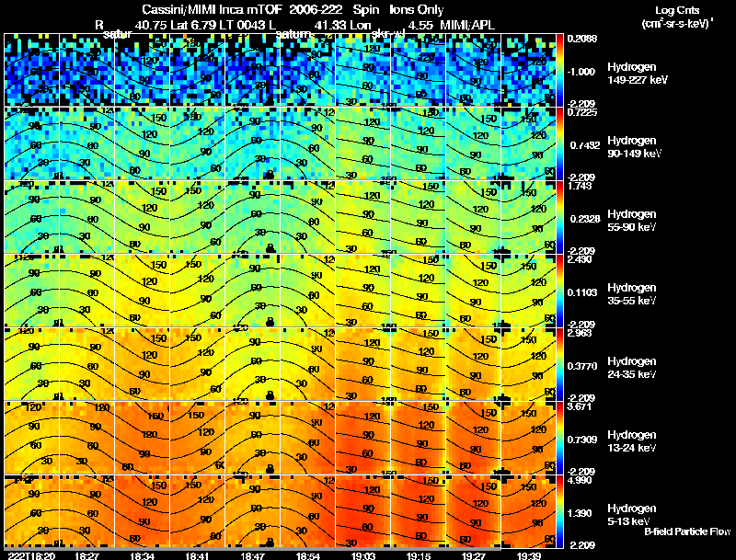This screenshot has height=560, width=736.
Task: Click the color scale maximum value '1.743'
Action: click(x=580, y=186)
